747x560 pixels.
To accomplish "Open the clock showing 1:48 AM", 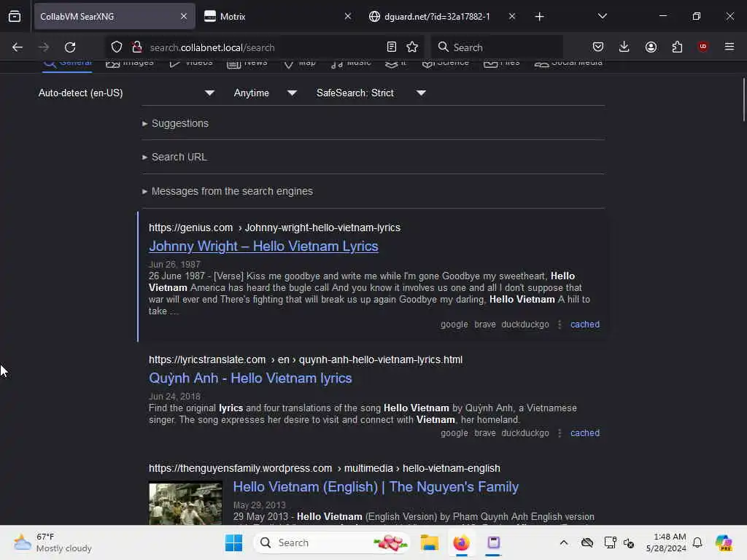I will tap(666, 542).
